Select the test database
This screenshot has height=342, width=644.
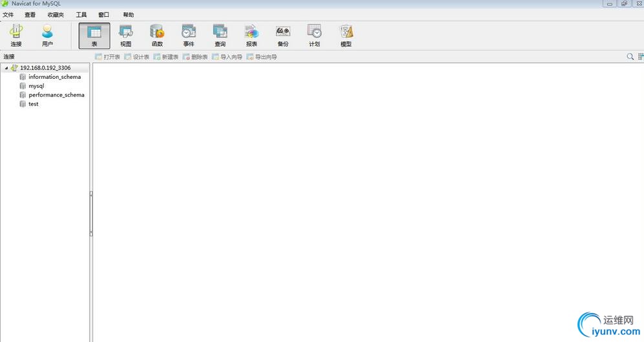(x=34, y=104)
